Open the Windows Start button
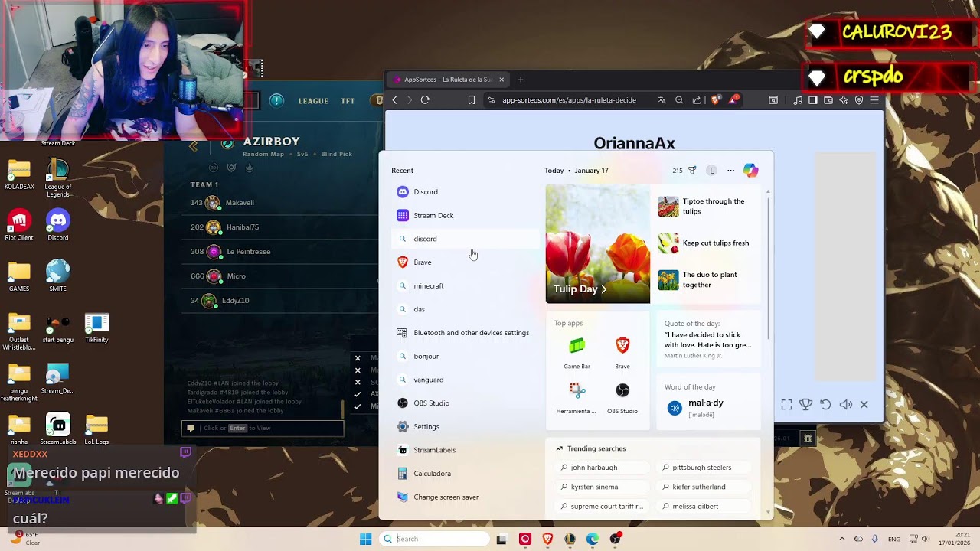This screenshot has width=980, height=551. tap(365, 539)
